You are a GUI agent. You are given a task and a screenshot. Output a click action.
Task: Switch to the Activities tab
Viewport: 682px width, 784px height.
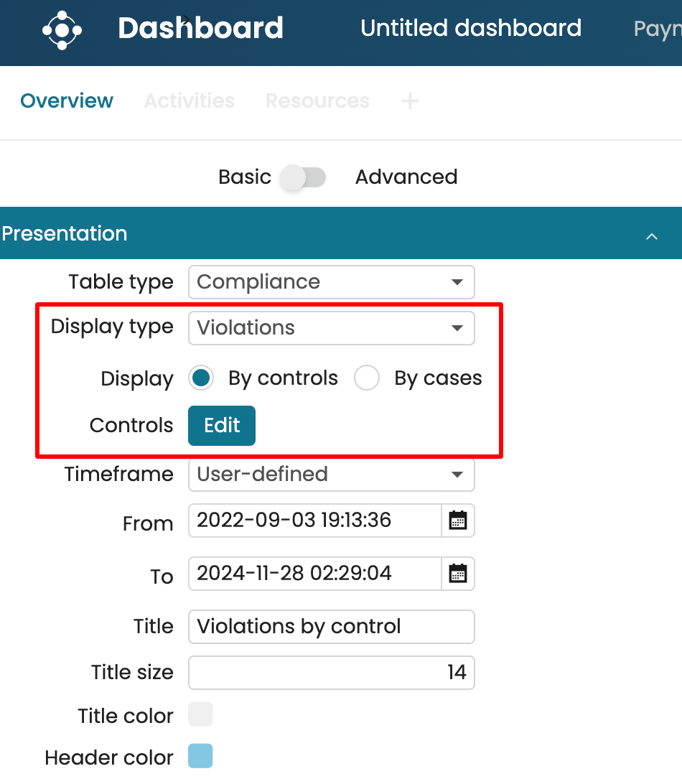pos(190,101)
